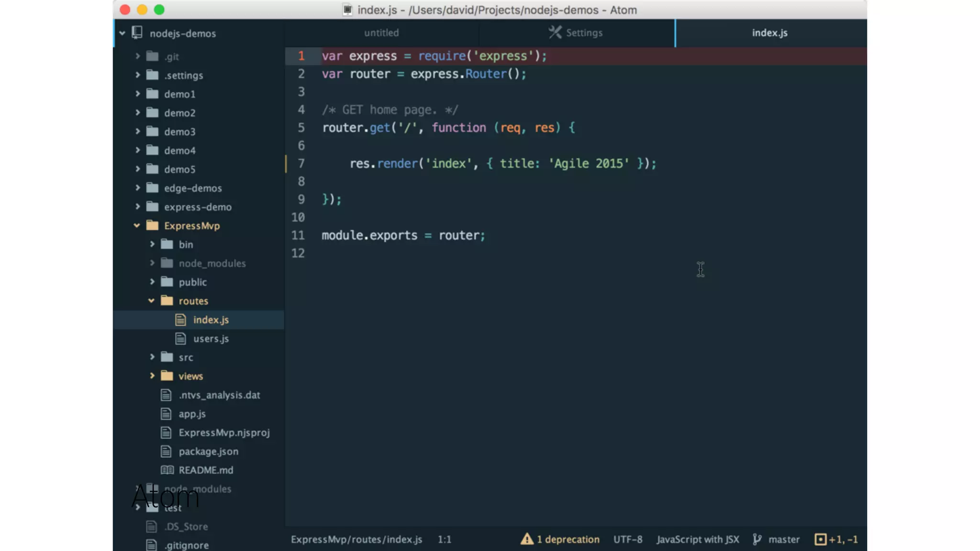This screenshot has width=980, height=551.
Task: Open JavaScript with JSX grammar selector
Action: [x=698, y=539]
